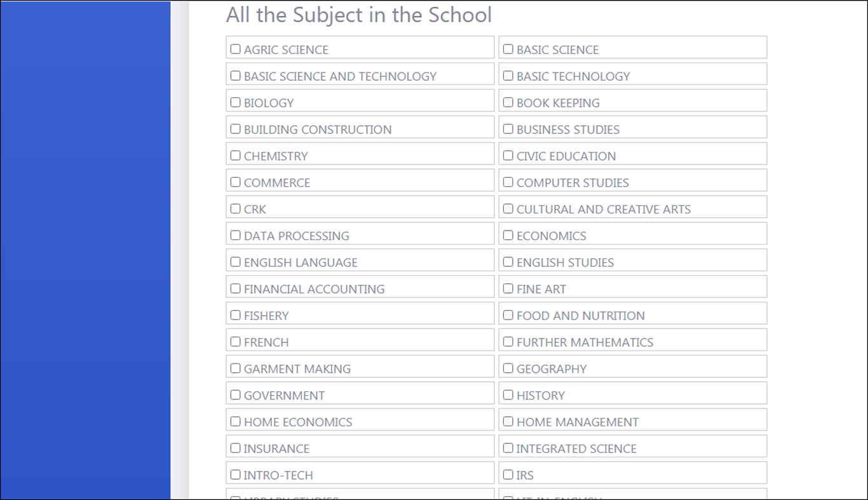Check the BUSINESS STUDIES option
The width and height of the screenshot is (868, 500).
508,129
